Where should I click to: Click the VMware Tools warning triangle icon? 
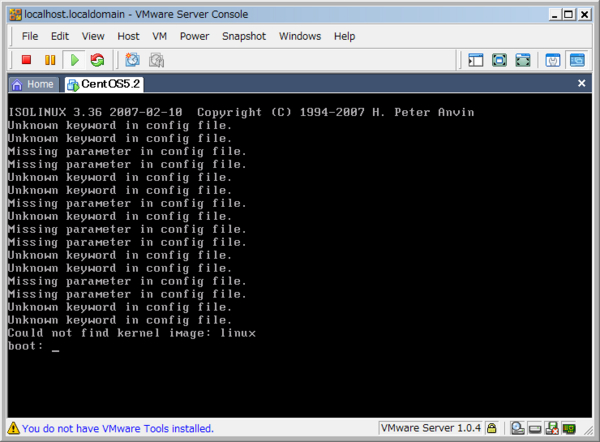coord(13,428)
